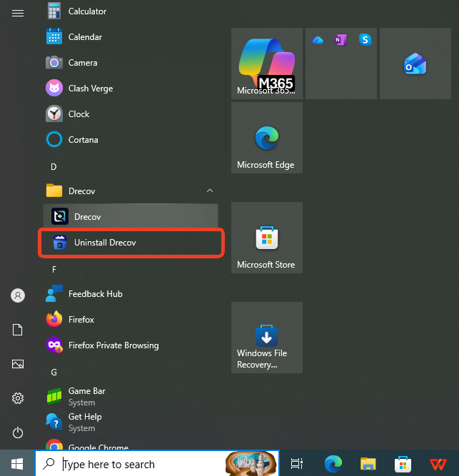This screenshot has width=459, height=476.
Task: Open Task View on taskbar
Action: [297, 464]
